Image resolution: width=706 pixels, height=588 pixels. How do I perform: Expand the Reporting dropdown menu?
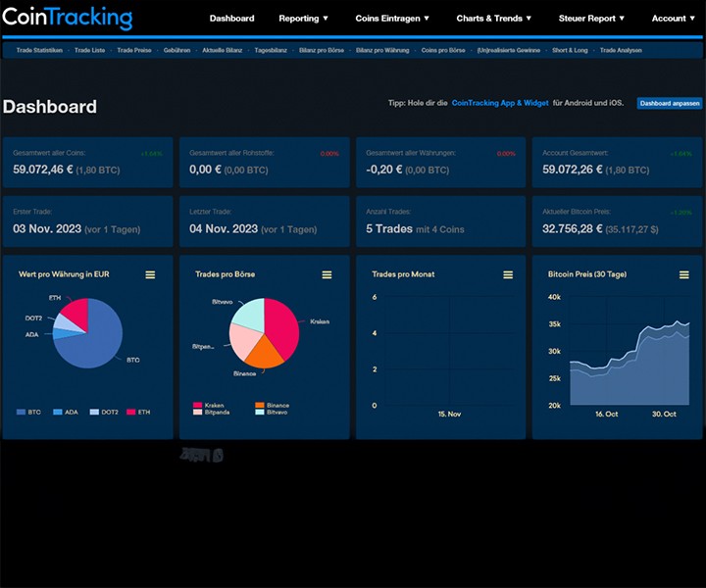click(303, 19)
